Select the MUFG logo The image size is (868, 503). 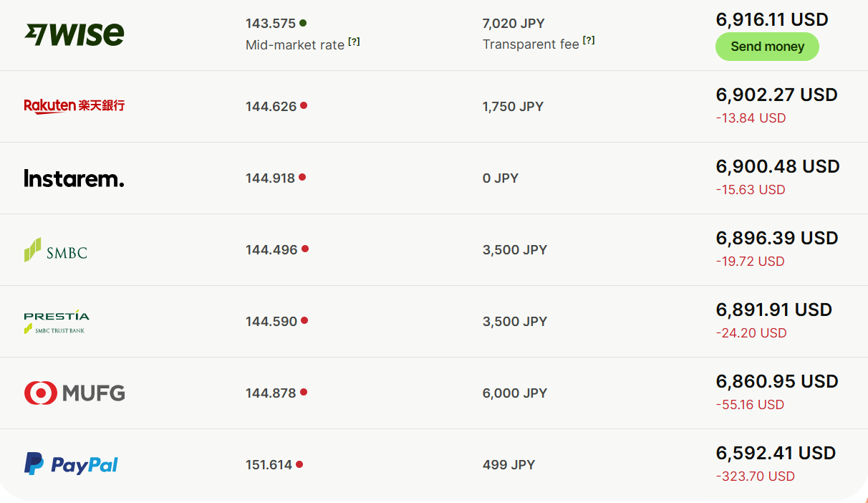click(74, 393)
